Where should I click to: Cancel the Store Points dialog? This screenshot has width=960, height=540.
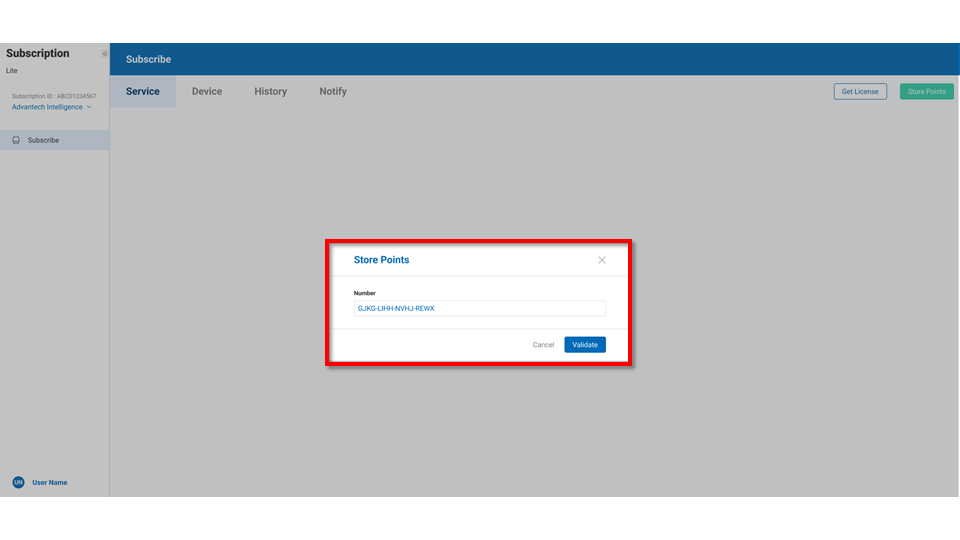543,344
